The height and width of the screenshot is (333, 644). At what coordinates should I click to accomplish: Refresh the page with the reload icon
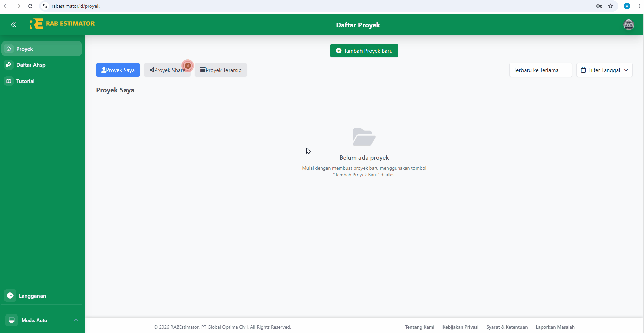point(30,6)
